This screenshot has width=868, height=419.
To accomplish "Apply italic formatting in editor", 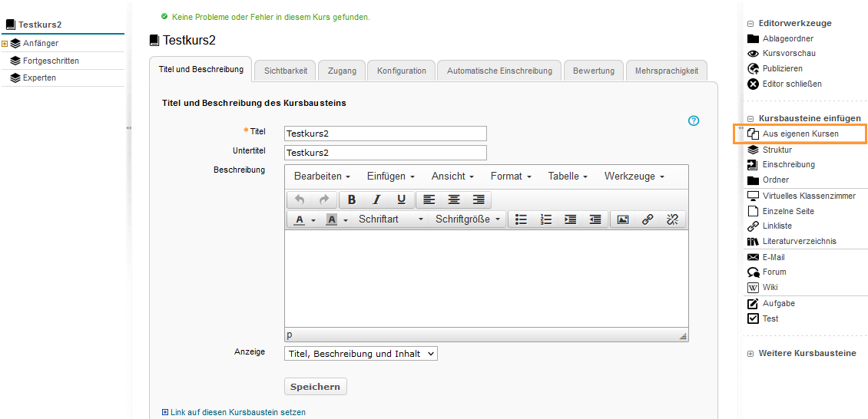I will pyautogui.click(x=376, y=200).
